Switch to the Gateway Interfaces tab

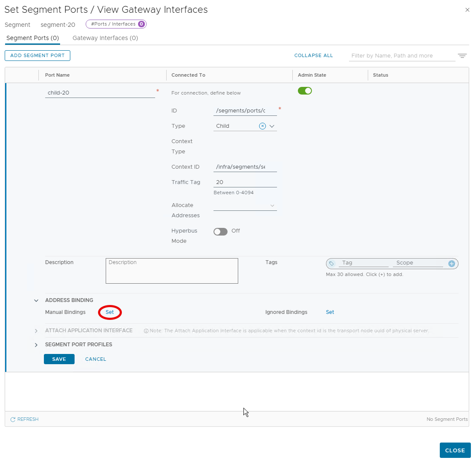pos(105,38)
